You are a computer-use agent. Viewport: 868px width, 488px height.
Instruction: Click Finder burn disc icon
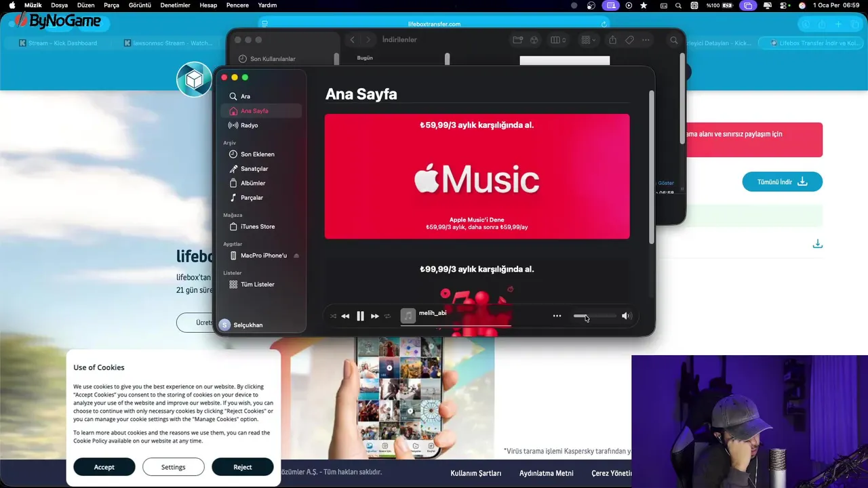534,40
